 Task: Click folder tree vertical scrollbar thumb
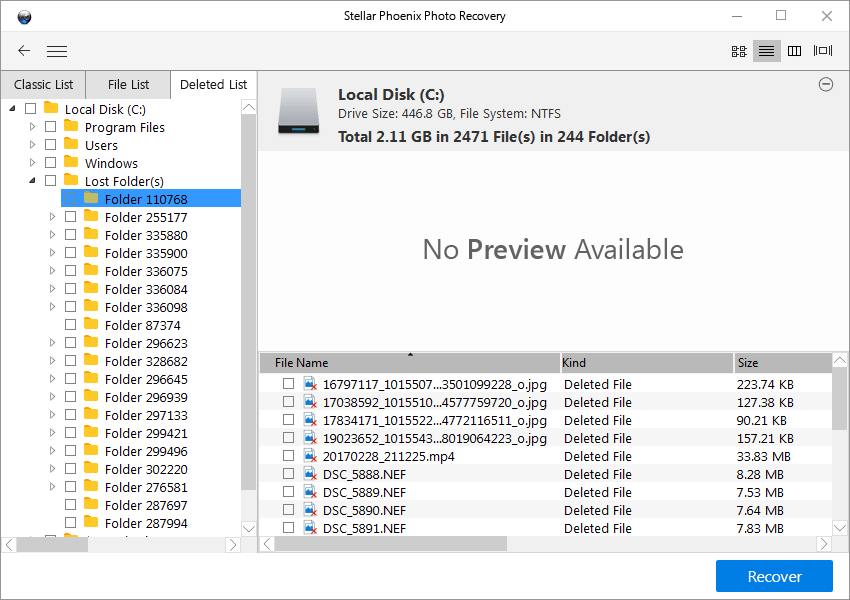point(248,302)
